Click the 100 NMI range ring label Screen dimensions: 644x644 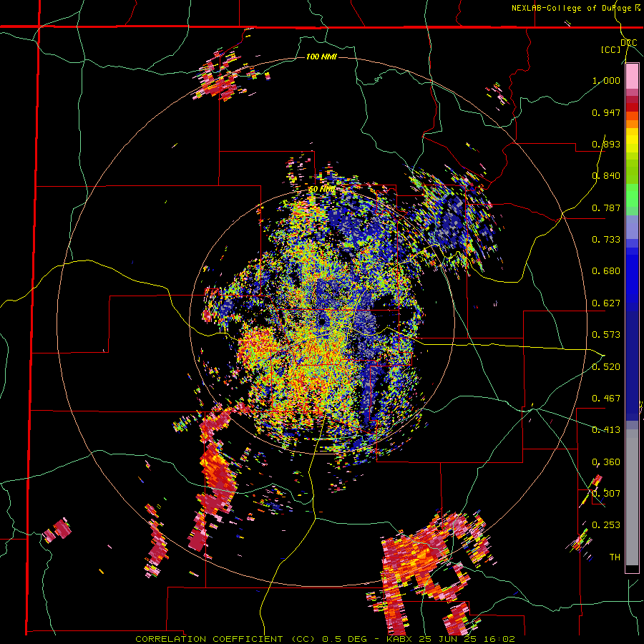(x=321, y=57)
